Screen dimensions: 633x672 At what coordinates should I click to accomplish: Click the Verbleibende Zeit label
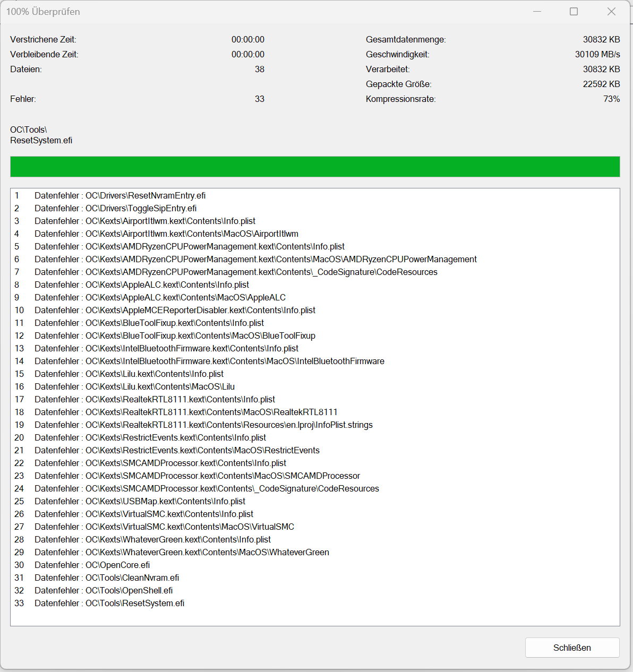tap(44, 54)
